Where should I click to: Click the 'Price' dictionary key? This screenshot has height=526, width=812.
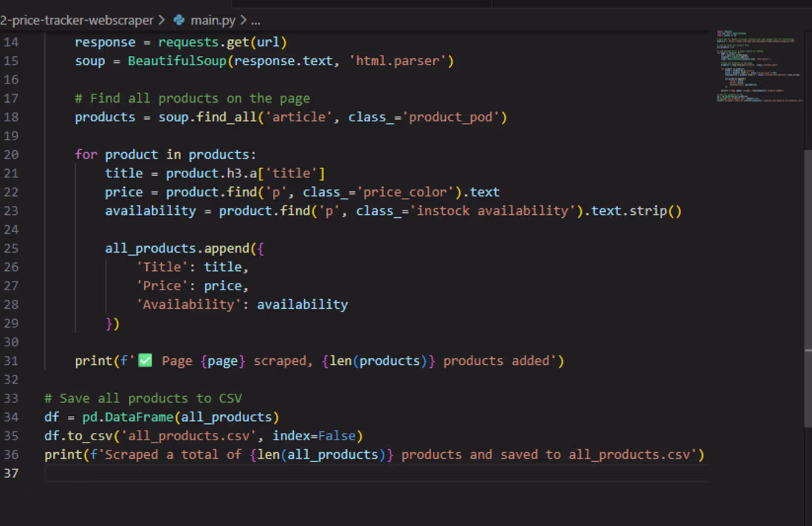click(x=162, y=286)
